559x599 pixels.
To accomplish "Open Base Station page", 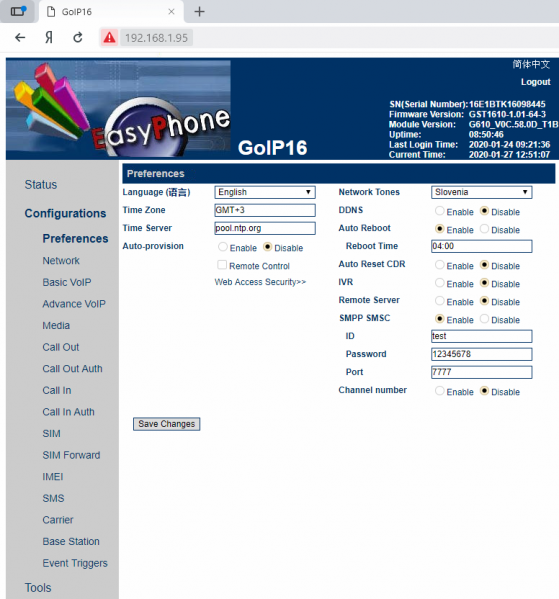I will tap(71, 541).
